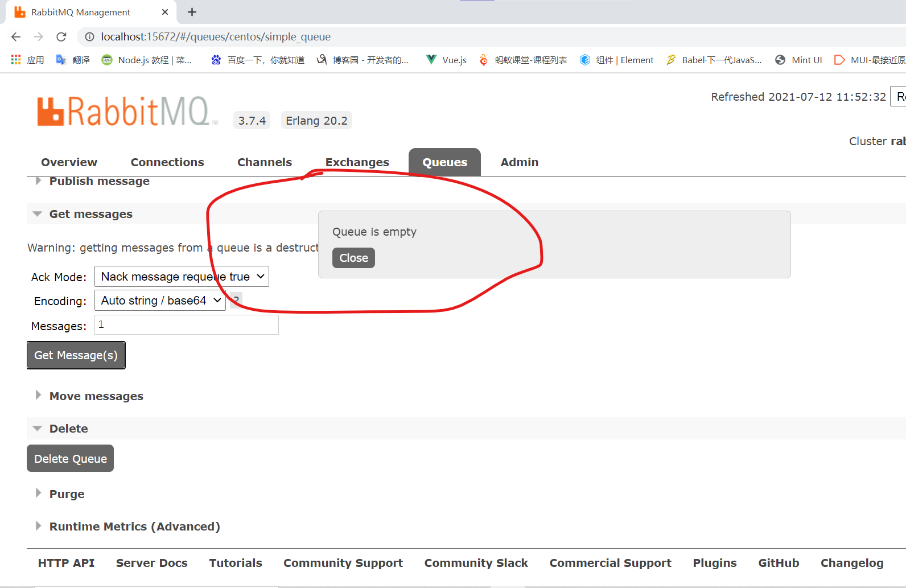Open the Commercial Support link
Image resolution: width=906 pixels, height=588 pixels.
610,563
